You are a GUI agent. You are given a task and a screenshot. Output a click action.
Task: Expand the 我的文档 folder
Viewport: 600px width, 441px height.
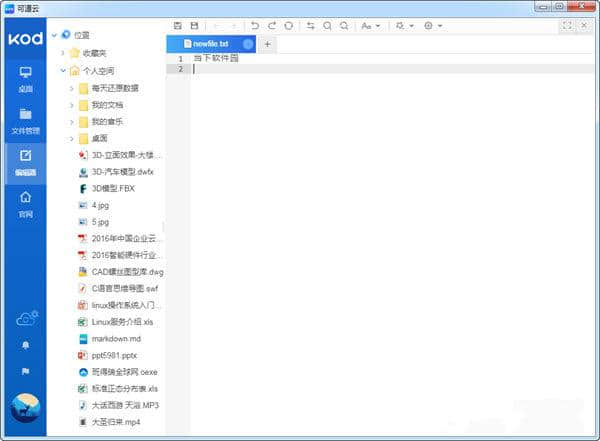point(72,105)
